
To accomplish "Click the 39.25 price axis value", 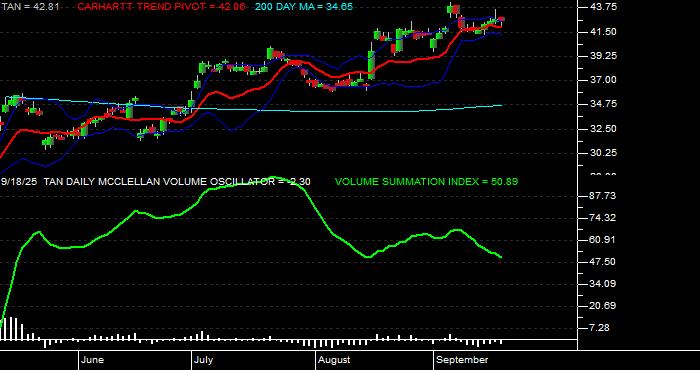I will pos(604,56).
